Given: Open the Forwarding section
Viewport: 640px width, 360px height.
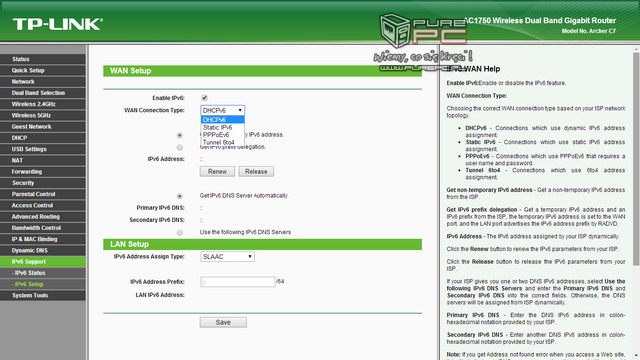Looking at the screenshot, I should coord(43,172).
